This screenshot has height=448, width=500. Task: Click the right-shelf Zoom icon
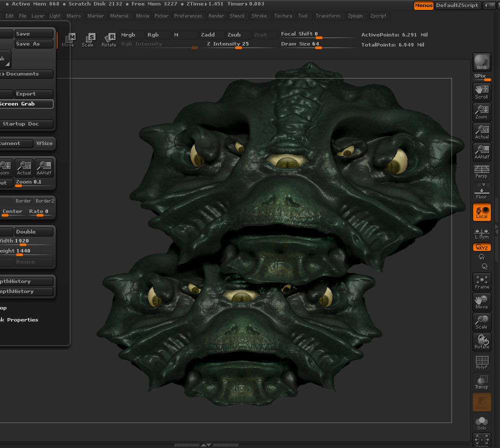481,112
